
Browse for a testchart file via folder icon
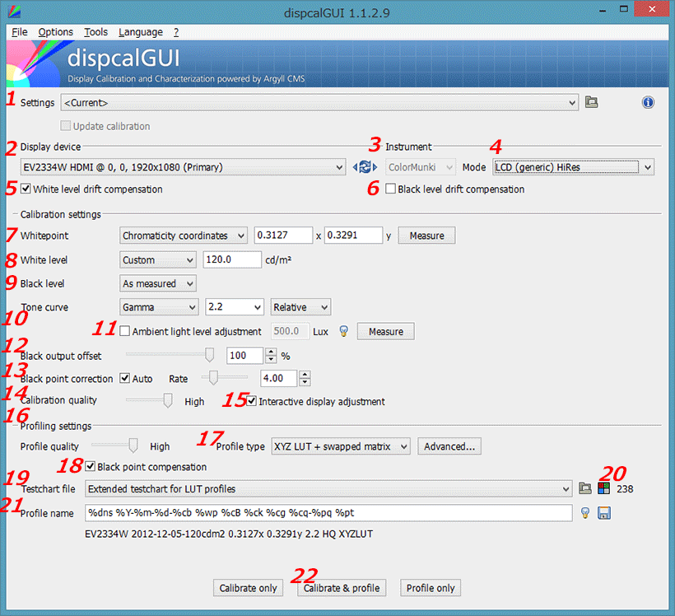point(585,488)
